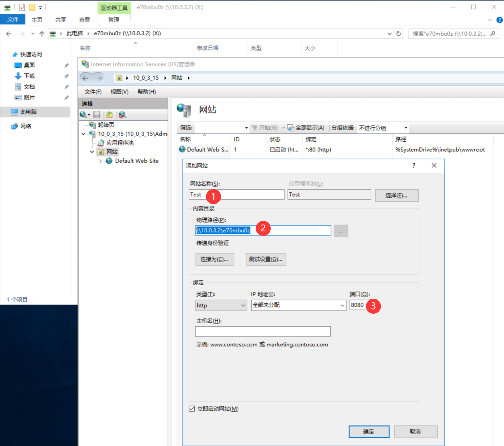Expand the Default Web Site node
504x446 pixels.
[x=101, y=161]
